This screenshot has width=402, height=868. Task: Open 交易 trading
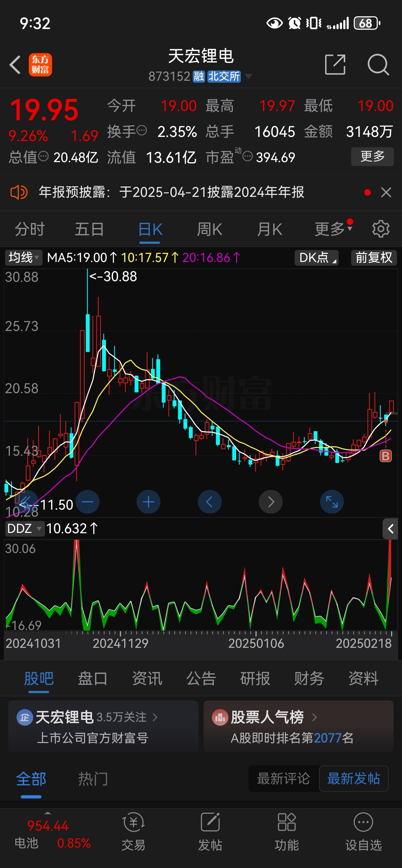[133, 831]
